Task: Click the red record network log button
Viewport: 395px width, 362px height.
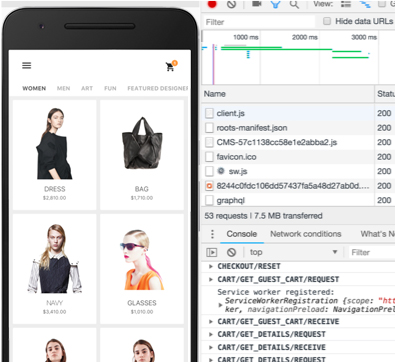Action: tap(212, 4)
